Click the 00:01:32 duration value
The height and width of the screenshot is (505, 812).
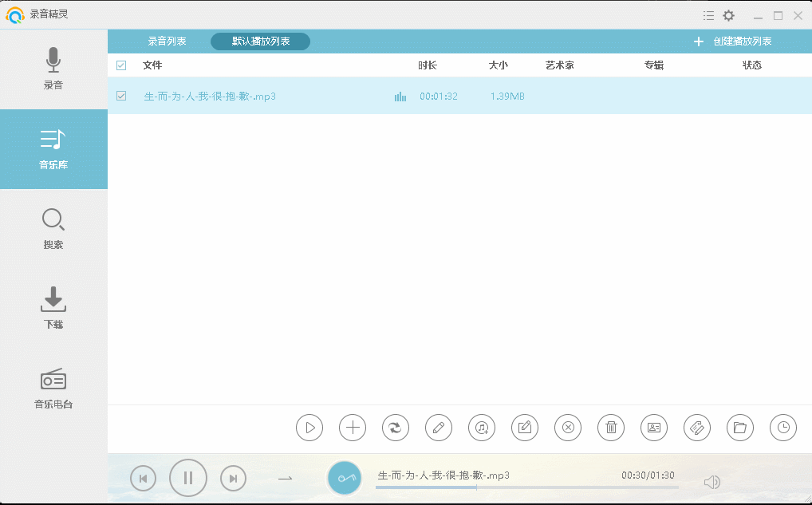[x=439, y=97]
